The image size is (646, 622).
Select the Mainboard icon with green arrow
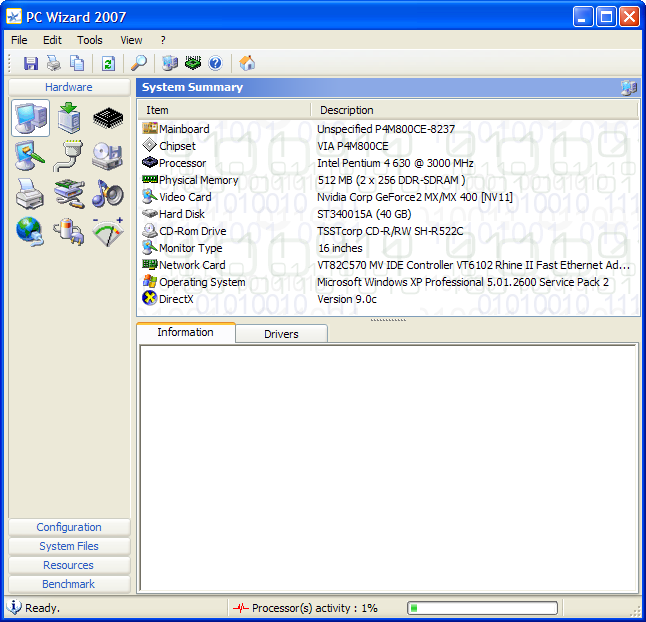pyautogui.click(x=69, y=118)
